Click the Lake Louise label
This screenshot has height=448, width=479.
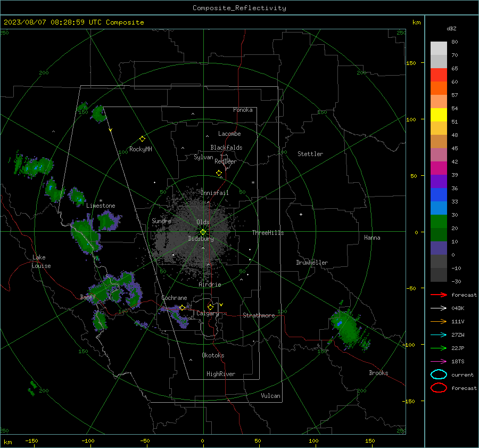(41, 262)
